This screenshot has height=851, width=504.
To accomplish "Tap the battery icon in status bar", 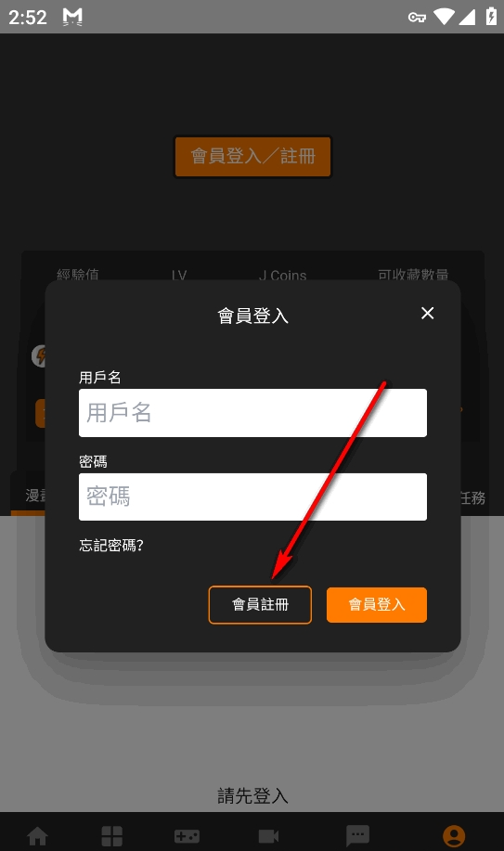I will coord(491,17).
